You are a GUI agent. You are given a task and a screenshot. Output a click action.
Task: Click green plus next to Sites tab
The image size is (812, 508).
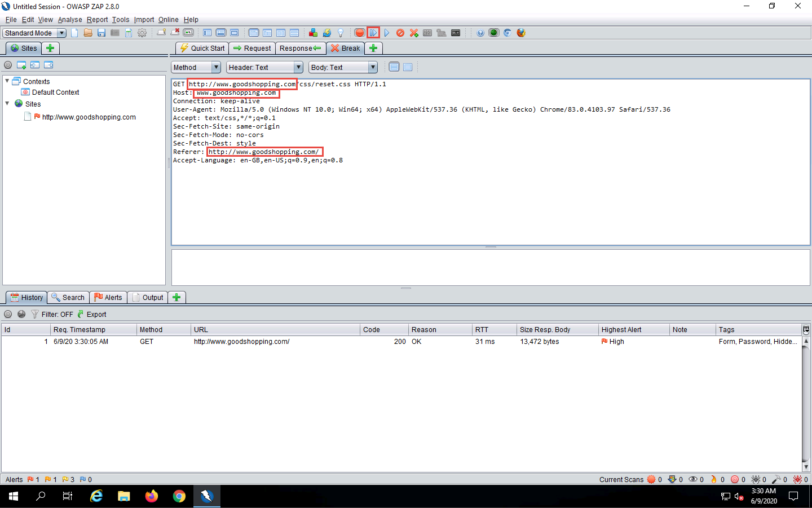[x=50, y=48]
